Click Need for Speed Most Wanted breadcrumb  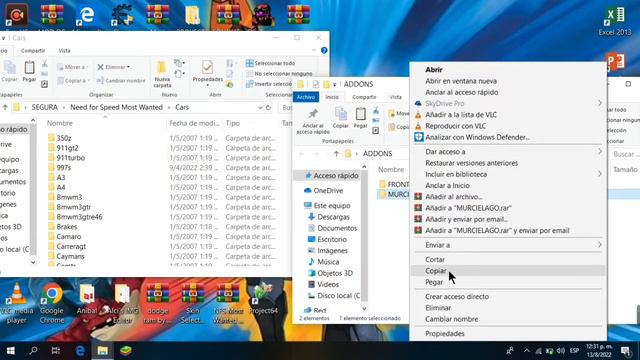(x=116, y=107)
